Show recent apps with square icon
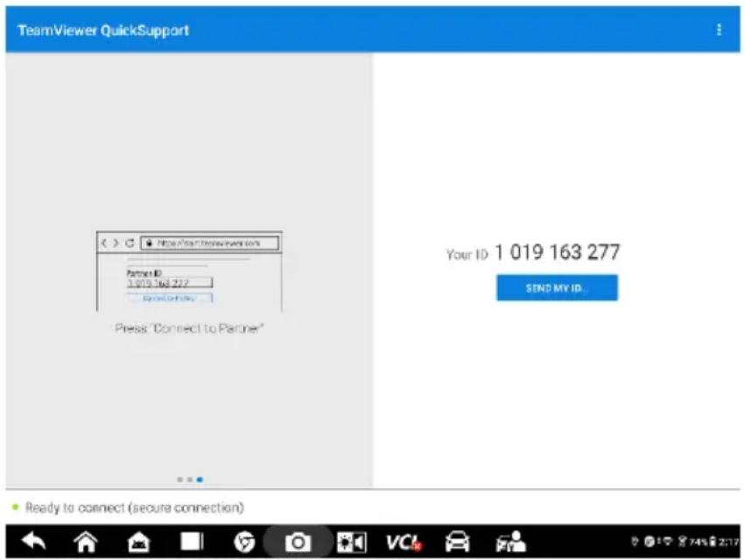 pos(192,542)
